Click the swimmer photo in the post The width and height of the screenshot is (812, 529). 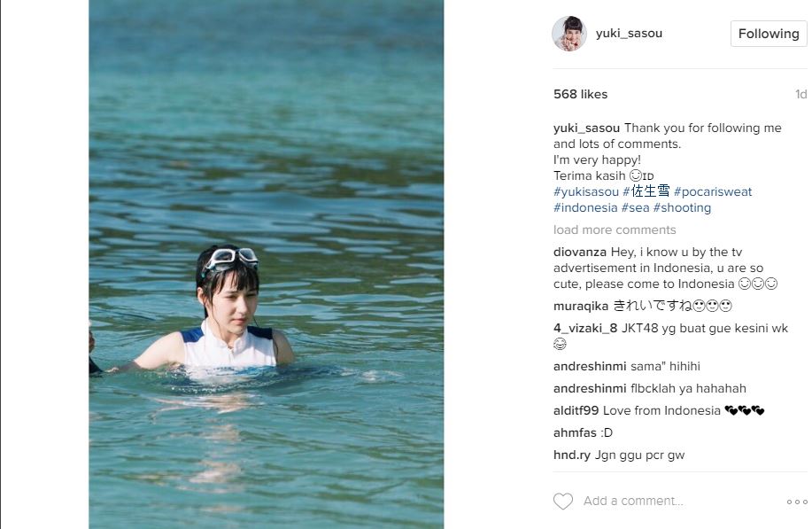267,264
